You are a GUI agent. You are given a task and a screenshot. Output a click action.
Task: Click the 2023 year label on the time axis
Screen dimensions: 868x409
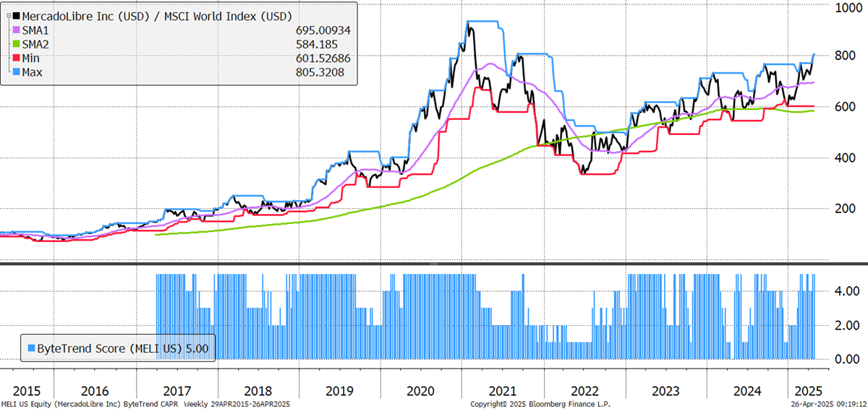pos(665,391)
